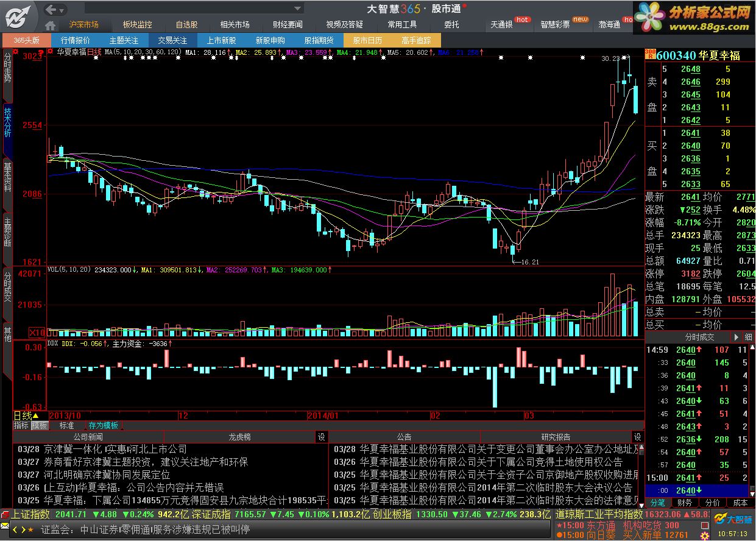Click the envelope message icon in status bar
756x541 pixels.
pos(5,525)
